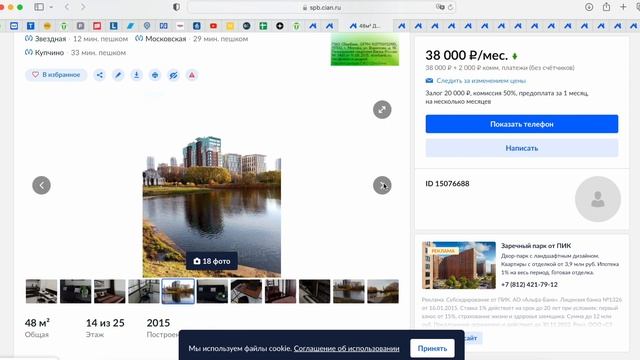Switch to the red YouTube favicon tab
Image resolution: width=640 pixels, height=360 pixels.
tap(213, 26)
